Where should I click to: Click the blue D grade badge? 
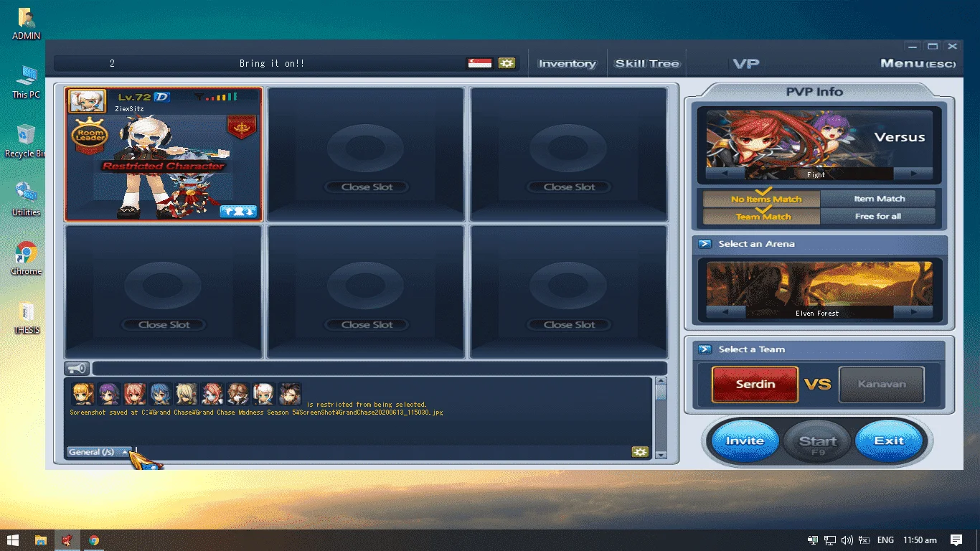pos(162,97)
